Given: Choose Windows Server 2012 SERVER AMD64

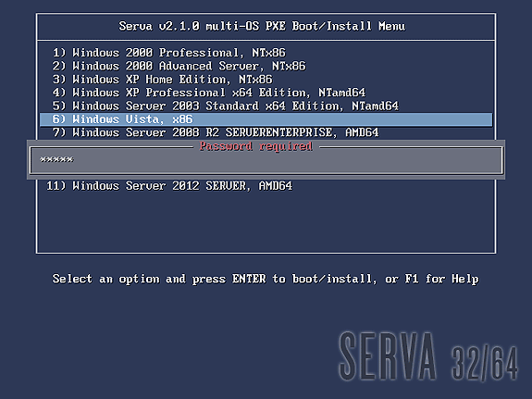Looking at the screenshot, I should [x=169, y=186].
